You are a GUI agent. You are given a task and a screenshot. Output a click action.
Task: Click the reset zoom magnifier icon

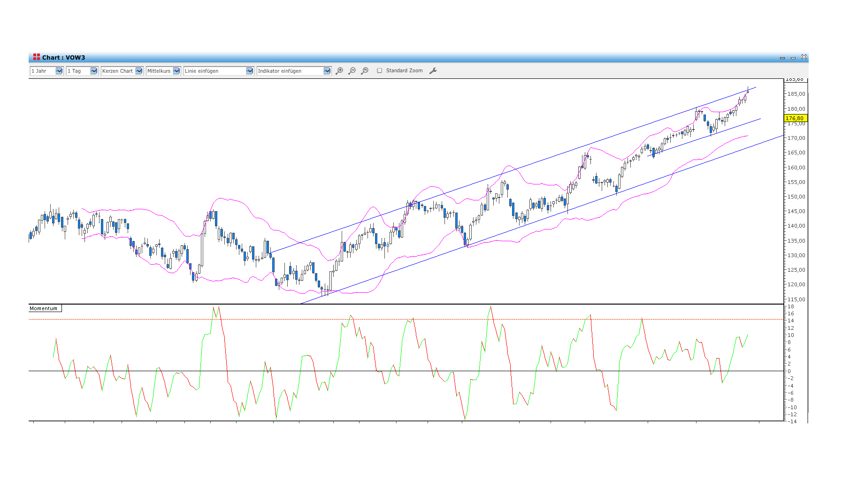click(365, 71)
